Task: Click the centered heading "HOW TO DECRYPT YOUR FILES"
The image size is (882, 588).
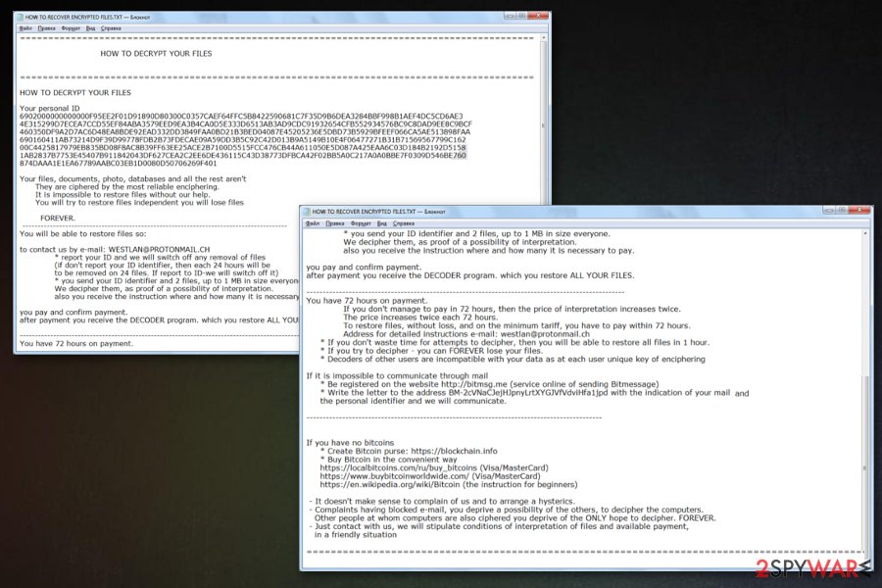Action: click(x=157, y=54)
